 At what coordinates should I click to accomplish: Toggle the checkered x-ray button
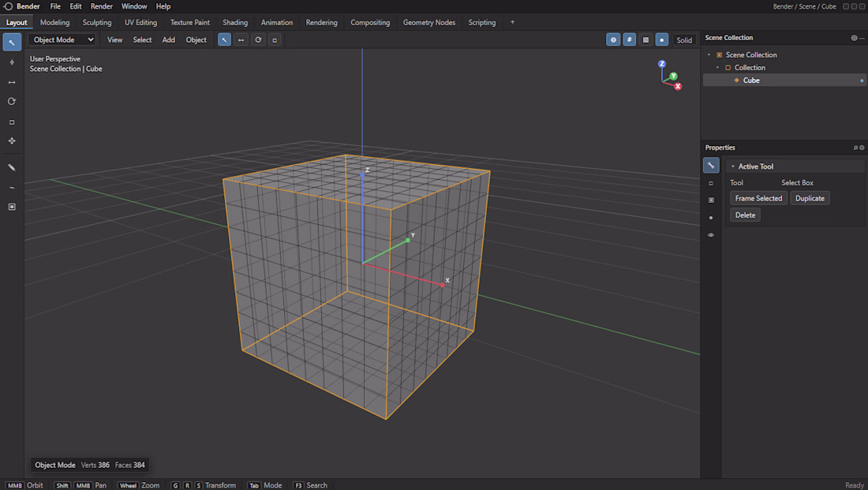point(645,40)
